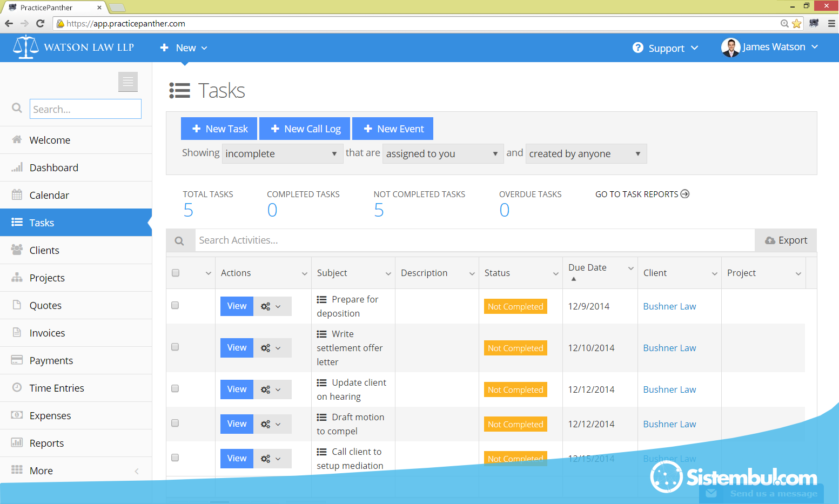Click the Search Activities input field
Screen dimensions: 839x504
click(x=474, y=240)
